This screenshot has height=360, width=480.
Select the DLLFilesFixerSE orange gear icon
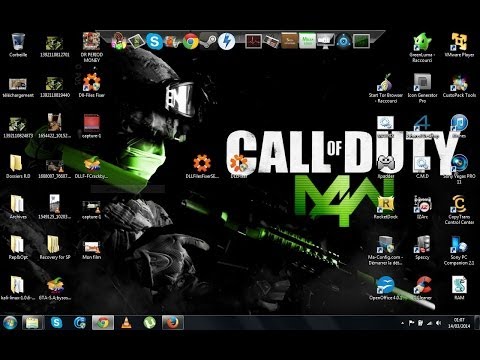(x=202, y=166)
